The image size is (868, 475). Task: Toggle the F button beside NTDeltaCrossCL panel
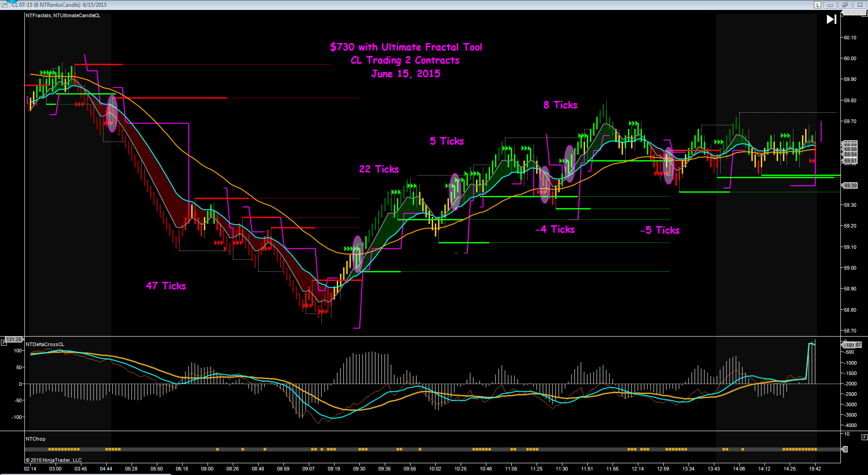pyautogui.click(x=4, y=343)
